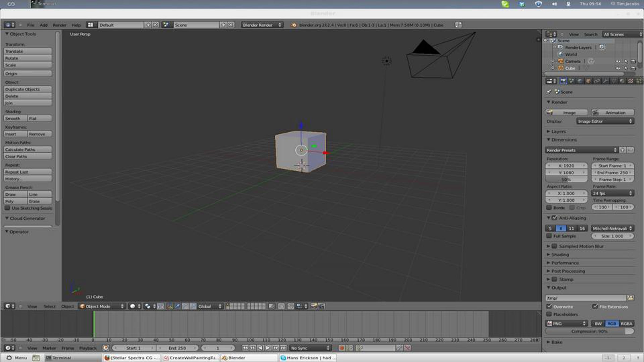Screen dimensions: 644x362
Task: Click the Record keyframe button in timeline
Action: [342, 348]
